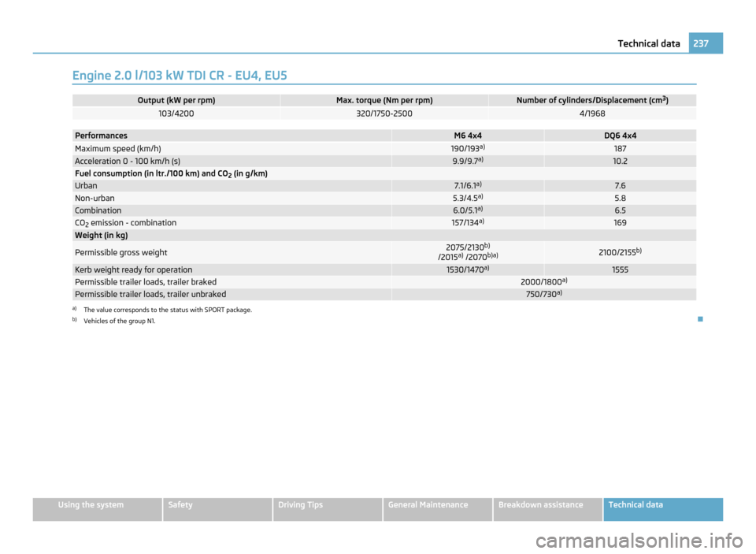Click the combination value 6.5

pos(620,210)
